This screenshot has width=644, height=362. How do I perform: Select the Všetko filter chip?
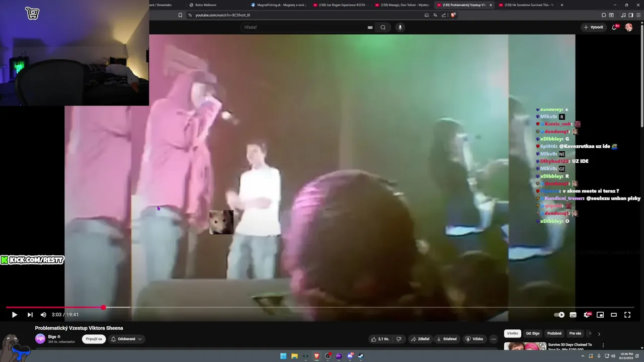(x=512, y=333)
